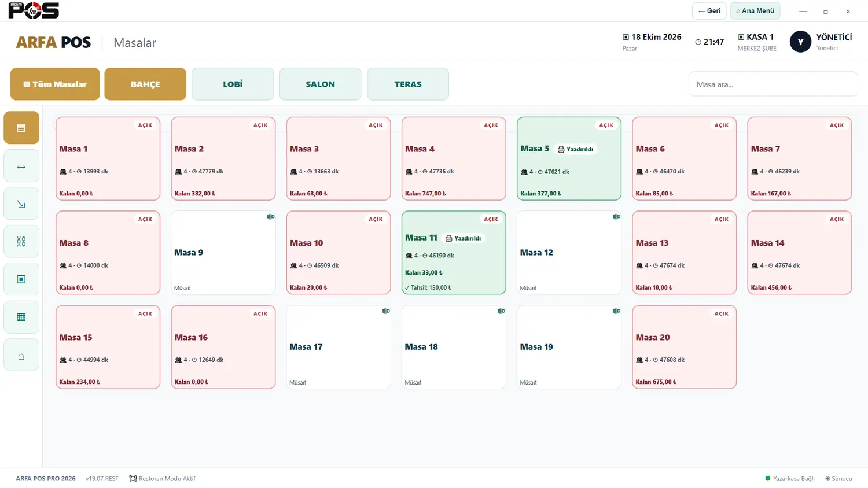The width and height of the screenshot is (868, 488).
Task: Click the 14000 dk duration on Masa 8
Action: point(95,265)
